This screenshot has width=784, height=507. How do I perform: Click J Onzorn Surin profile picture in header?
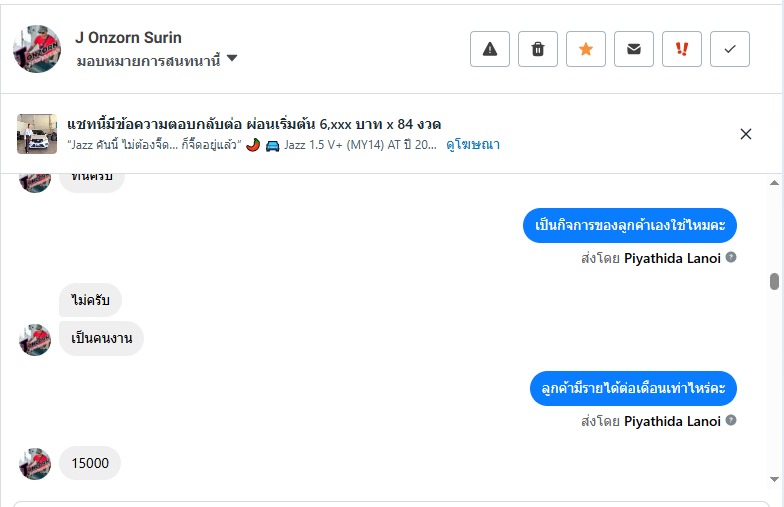pos(37,49)
